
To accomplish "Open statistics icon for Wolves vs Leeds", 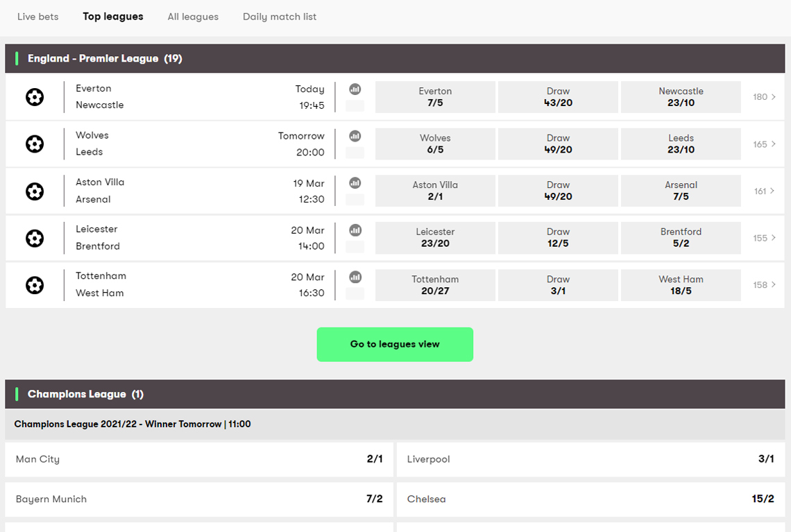I will [x=355, y=136].
